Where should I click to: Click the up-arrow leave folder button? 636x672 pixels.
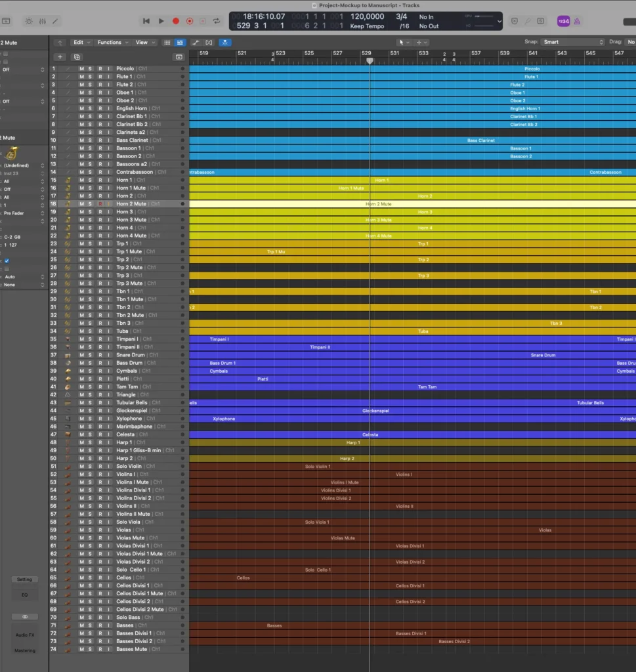point(60,43)
